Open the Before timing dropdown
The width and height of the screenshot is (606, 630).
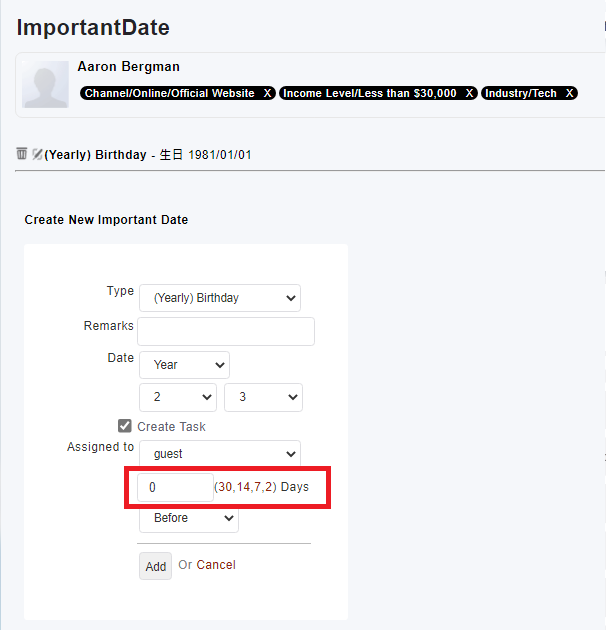pos(188,518)
